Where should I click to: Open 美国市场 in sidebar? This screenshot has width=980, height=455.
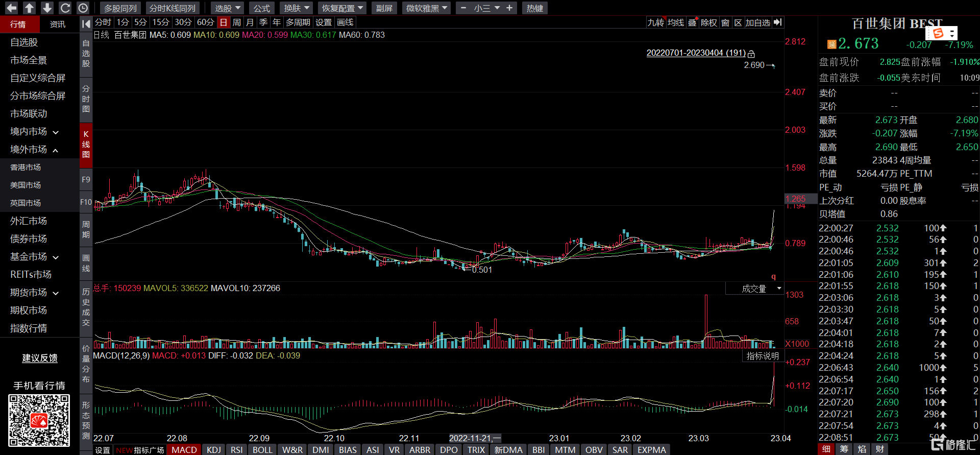tap(26, 185)
